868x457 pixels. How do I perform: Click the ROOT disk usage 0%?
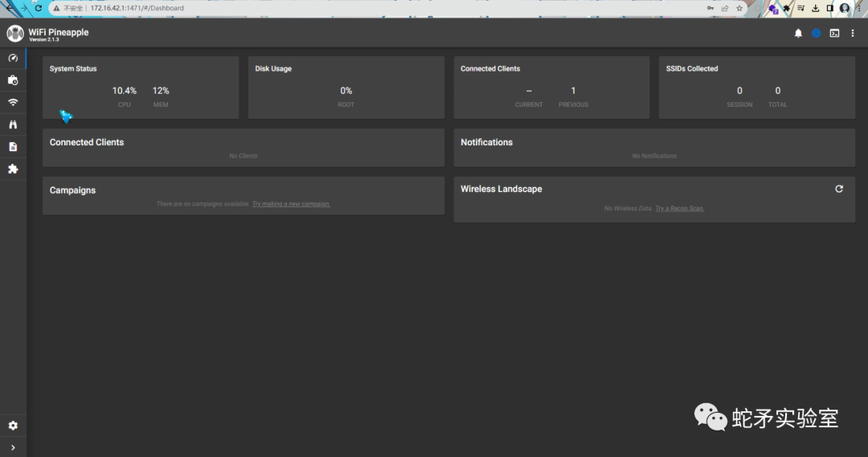pyautogui.click(x=346, y=91)
